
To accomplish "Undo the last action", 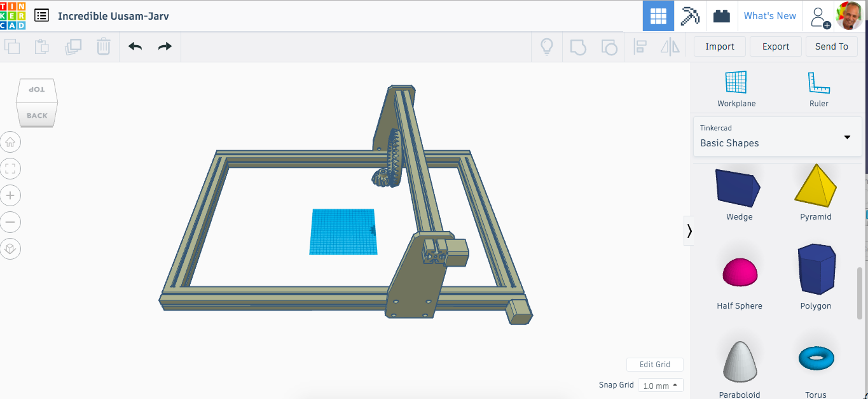I will pyautogui.click(x=135, y=46).
